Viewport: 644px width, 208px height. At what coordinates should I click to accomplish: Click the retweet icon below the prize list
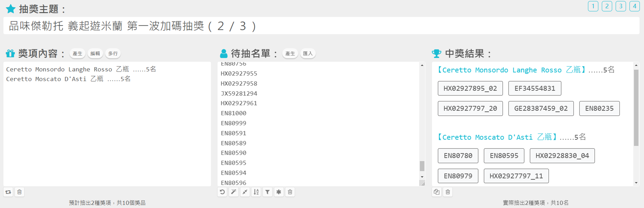(8, 192)
